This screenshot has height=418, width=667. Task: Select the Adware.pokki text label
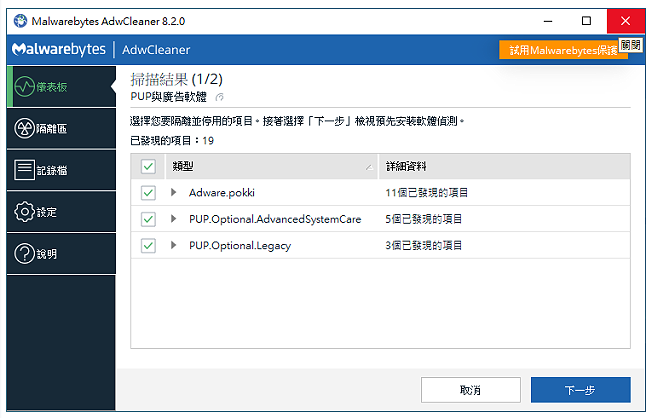click(x=222, y=193)
